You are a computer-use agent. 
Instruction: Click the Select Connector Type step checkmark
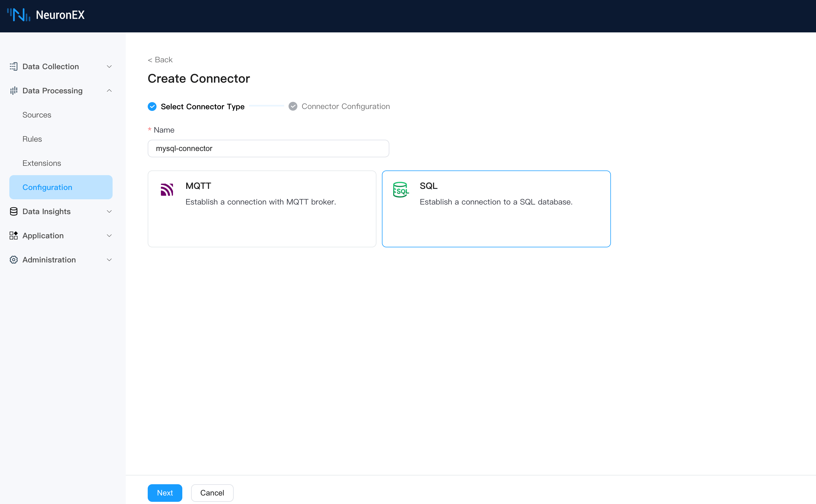pyautogui.click(x=152, y=106)
